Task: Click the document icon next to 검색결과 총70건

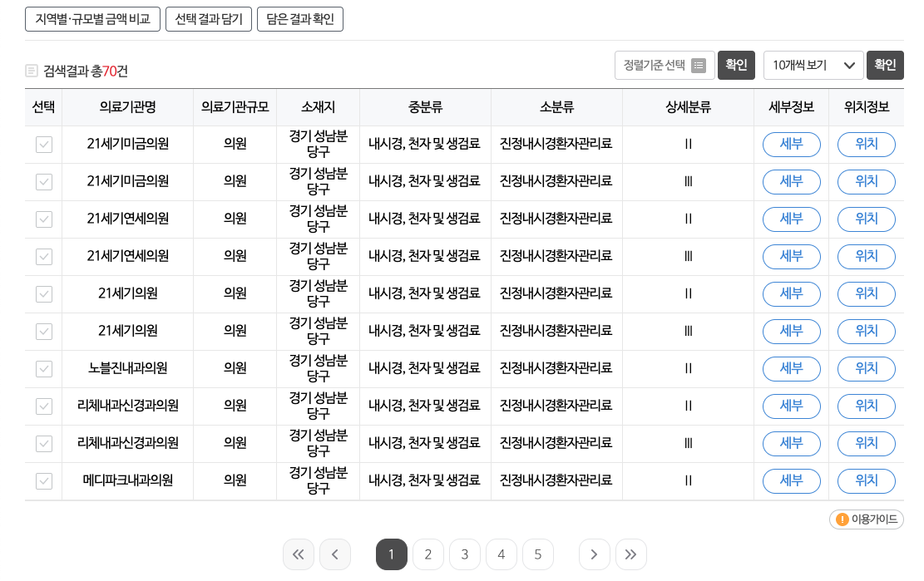Action: pyautogui.click(x=31, y=71)
